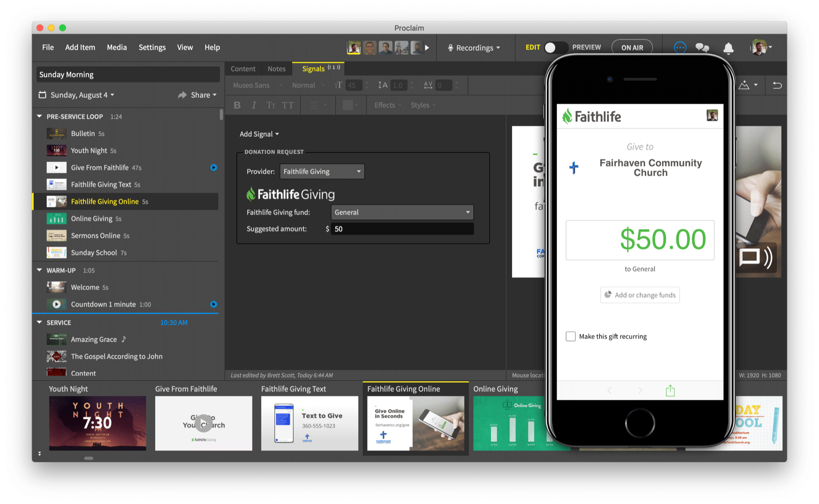The image size is (819, 504).
Task: Click the text color swatch
Action: click(x=348, y=105)
